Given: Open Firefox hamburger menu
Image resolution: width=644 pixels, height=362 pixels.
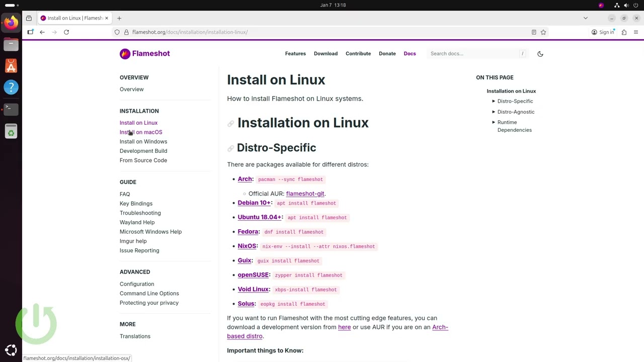Looking at the screenshot, I should click(x=636, y=32).
